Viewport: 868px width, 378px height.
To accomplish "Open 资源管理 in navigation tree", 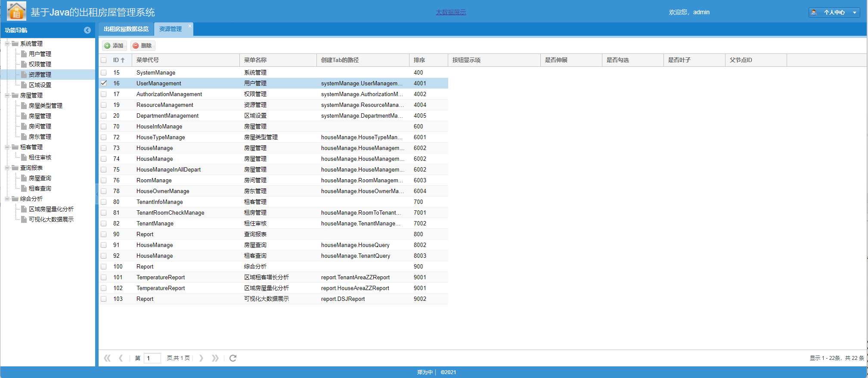I will pos(40,75).
